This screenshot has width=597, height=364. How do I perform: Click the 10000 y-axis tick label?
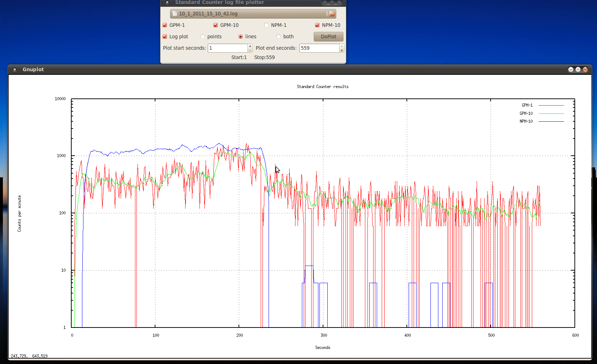point(60,99)
